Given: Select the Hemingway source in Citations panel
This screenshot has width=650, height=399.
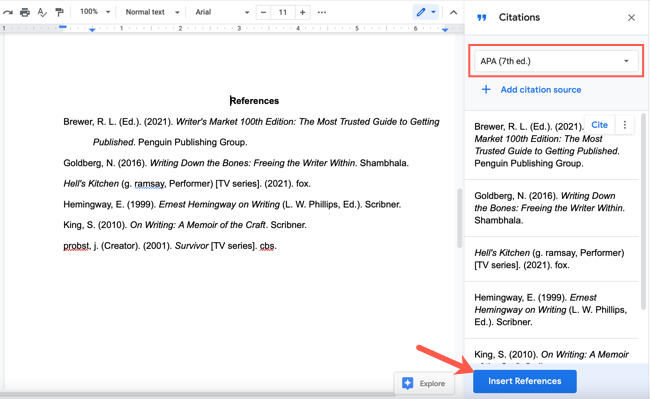Looking at the screenshot, I should click(x=551, y=310).
